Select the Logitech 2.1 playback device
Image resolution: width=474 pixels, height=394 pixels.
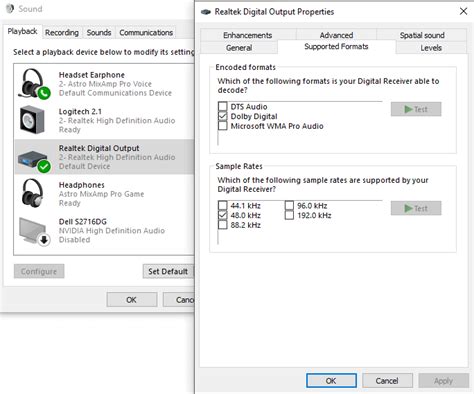(x=104, y=121)
